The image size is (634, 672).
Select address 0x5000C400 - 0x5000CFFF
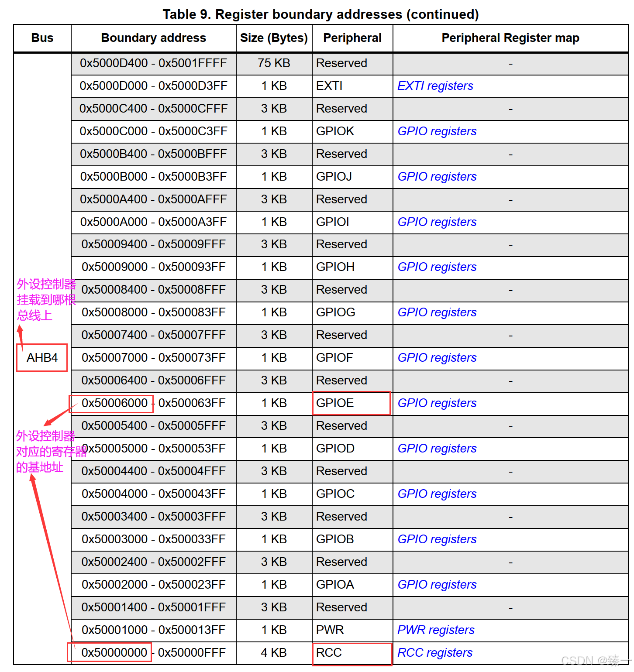coord(153,109)
